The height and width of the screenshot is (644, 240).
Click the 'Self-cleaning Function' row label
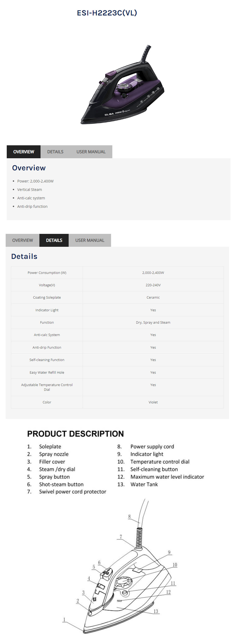(x=47, y=360)
